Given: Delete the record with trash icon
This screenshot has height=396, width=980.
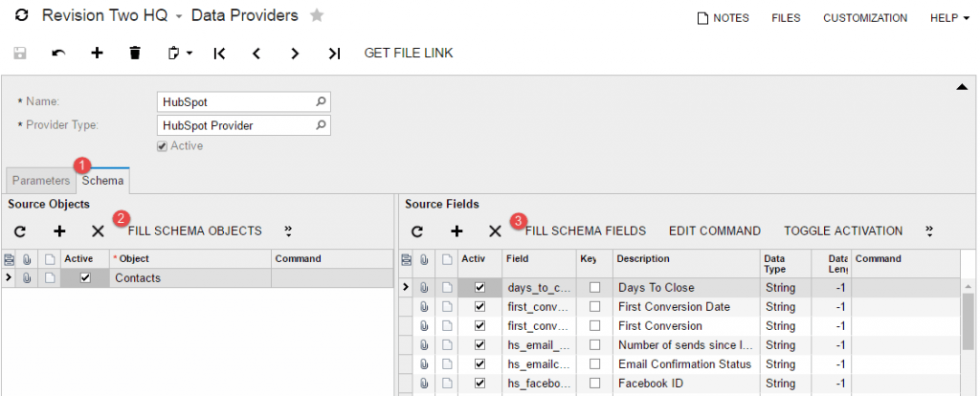Looking at the screenshot, I should (134, 54).
